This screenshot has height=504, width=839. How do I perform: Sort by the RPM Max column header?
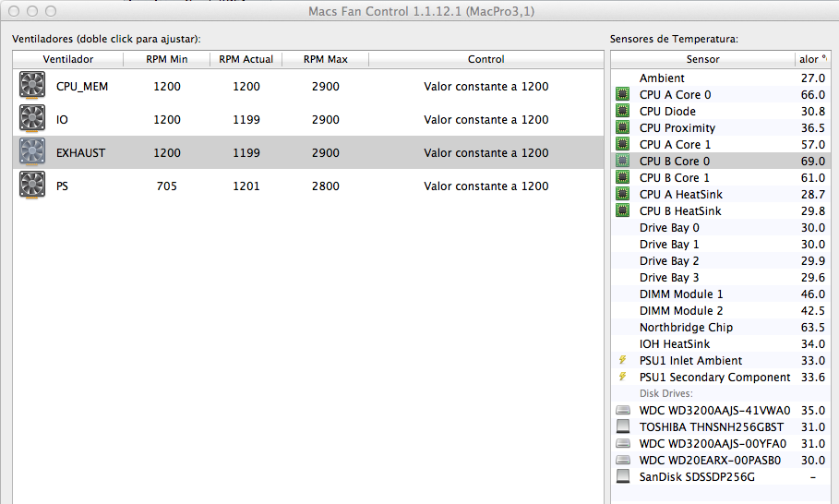click(325, 59)
